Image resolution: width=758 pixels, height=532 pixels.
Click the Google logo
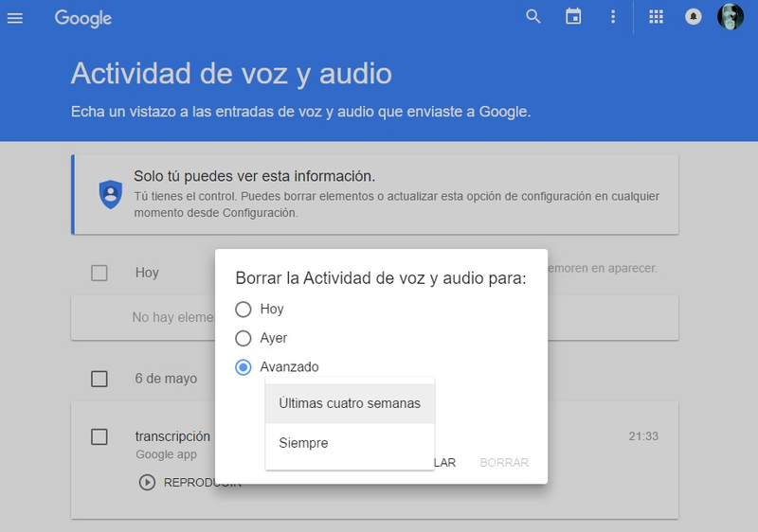(83, 18)
